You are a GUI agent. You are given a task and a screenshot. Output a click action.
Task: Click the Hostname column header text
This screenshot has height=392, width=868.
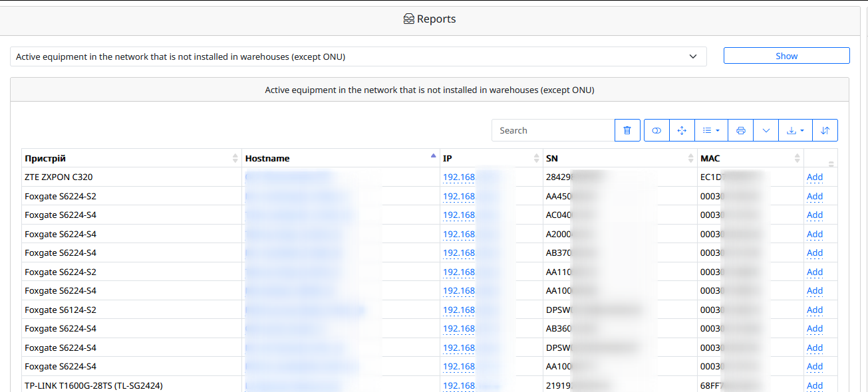point(267,158)
